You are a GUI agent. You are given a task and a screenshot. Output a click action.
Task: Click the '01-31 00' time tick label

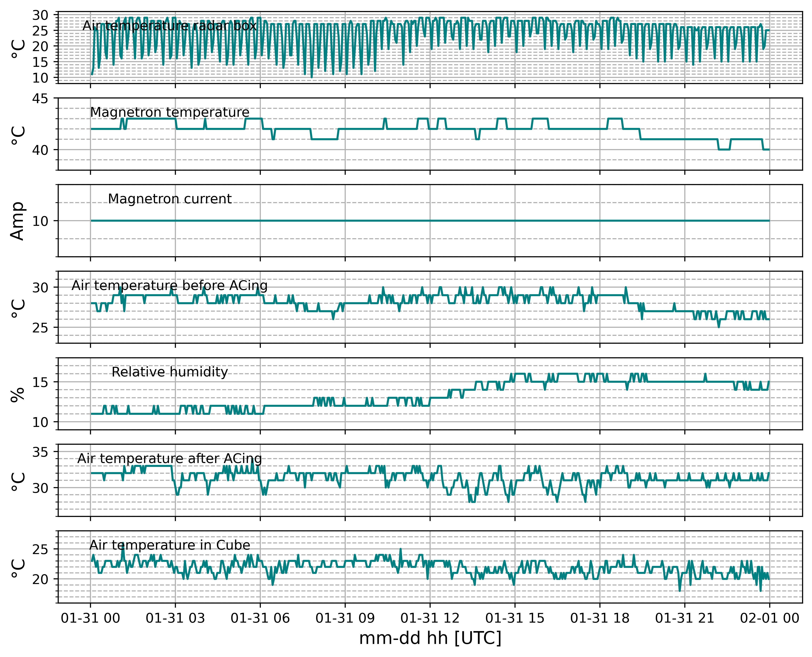[90, 618]
